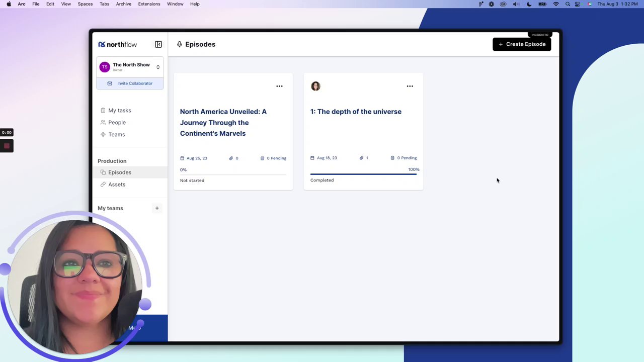Open the Teams page
The height and width of the screenshot is (362, 644).
[x=116, y=134]
